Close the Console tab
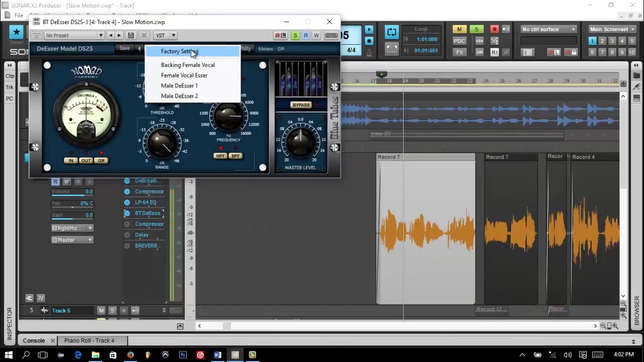The width and height of the screenshot is (644, 362). pos(52,341)
